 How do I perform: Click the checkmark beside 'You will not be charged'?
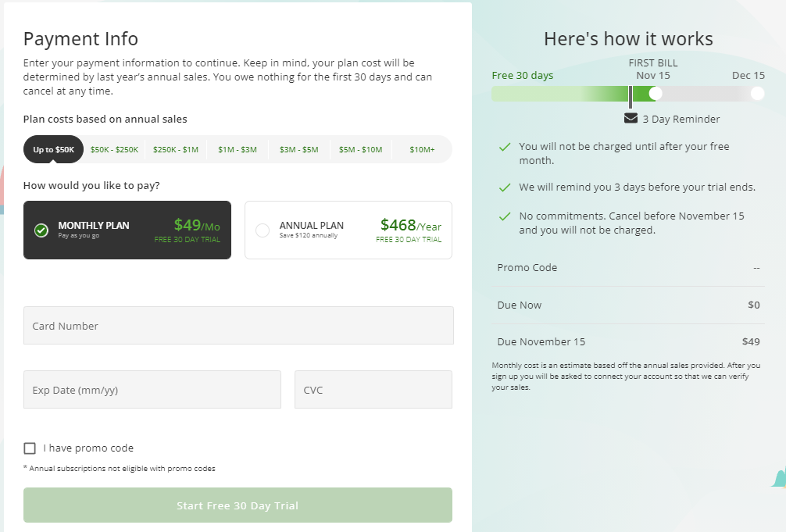click(505, 146)
